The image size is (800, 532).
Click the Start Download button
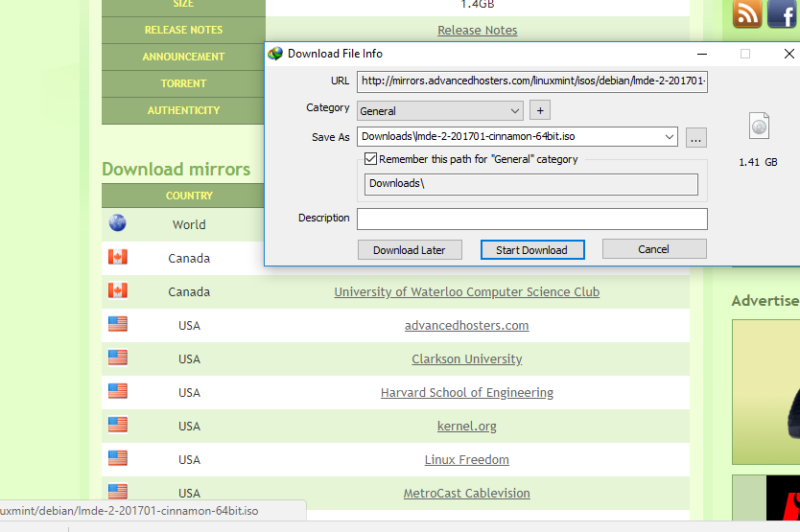point(532,250)
